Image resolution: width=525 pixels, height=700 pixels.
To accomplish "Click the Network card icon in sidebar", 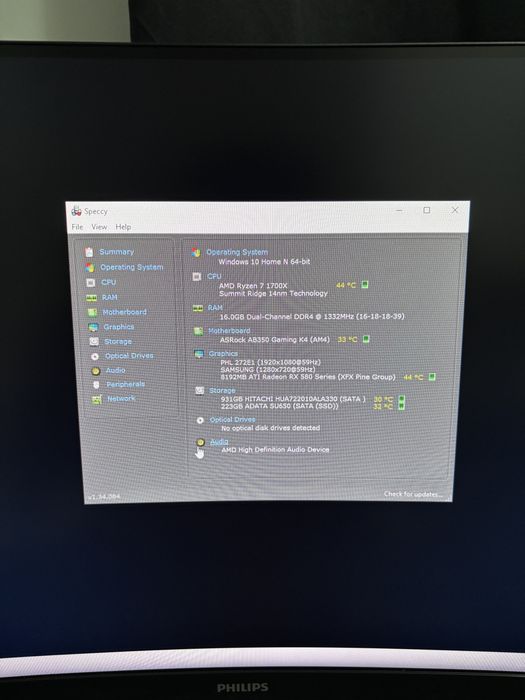I will [x=97, y=399].
